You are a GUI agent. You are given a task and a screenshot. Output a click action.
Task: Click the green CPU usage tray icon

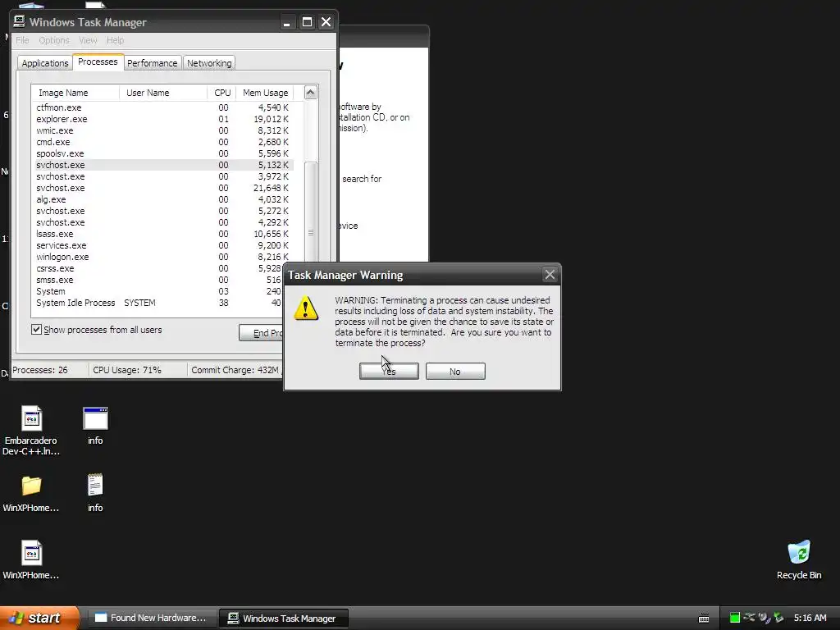(x=735, y=618)
